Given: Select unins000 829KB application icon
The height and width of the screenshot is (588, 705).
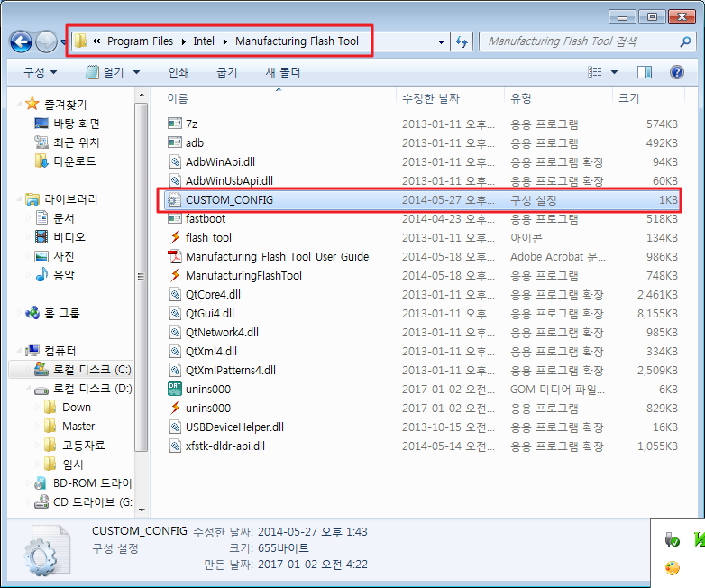Looking at the screenshot, I should click(175, 408).
